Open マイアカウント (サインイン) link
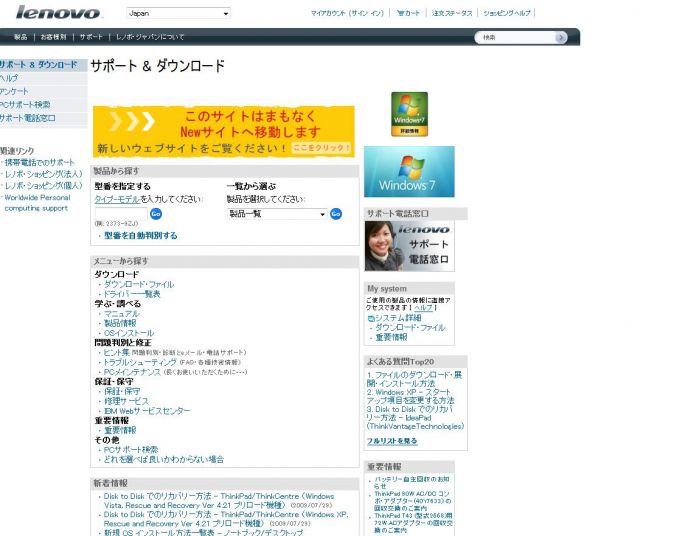This screenshot has width=680, height=536. pos(347,13)
